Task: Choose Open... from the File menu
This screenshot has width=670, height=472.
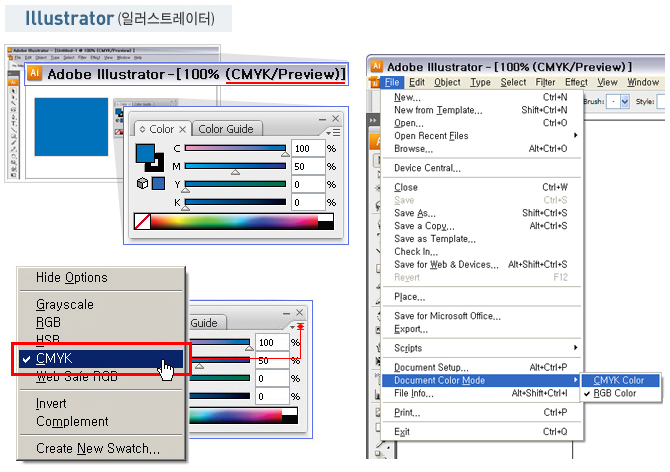Action: tap(481, 123)
